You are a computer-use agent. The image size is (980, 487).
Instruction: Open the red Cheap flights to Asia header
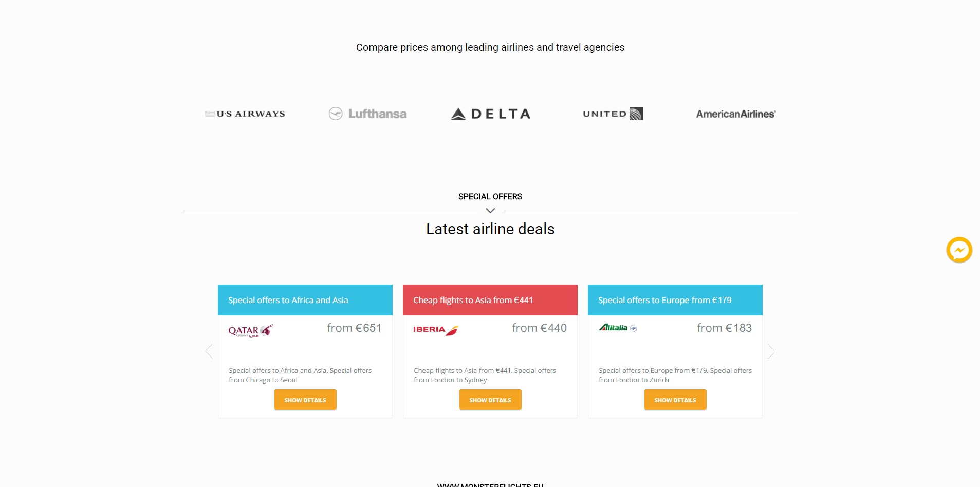click(x=490, y=300)
